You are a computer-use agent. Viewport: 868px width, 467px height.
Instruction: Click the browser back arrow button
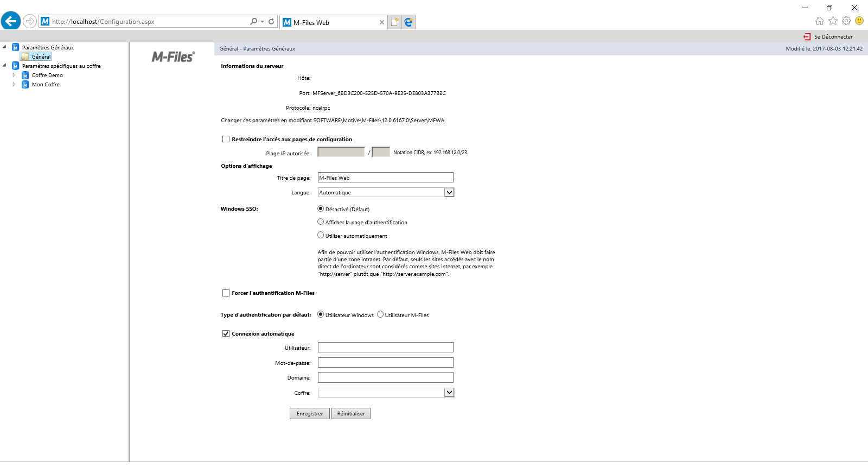pyautogui.click(x=11, y=21)
